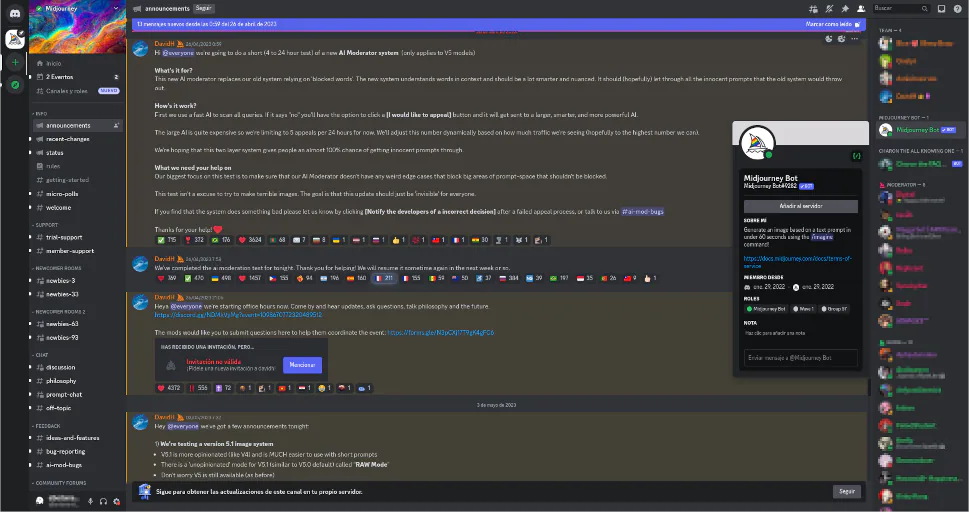969x512 pixels.
Task: Open the prompt-chat channel
Action: tap(77, 395)
